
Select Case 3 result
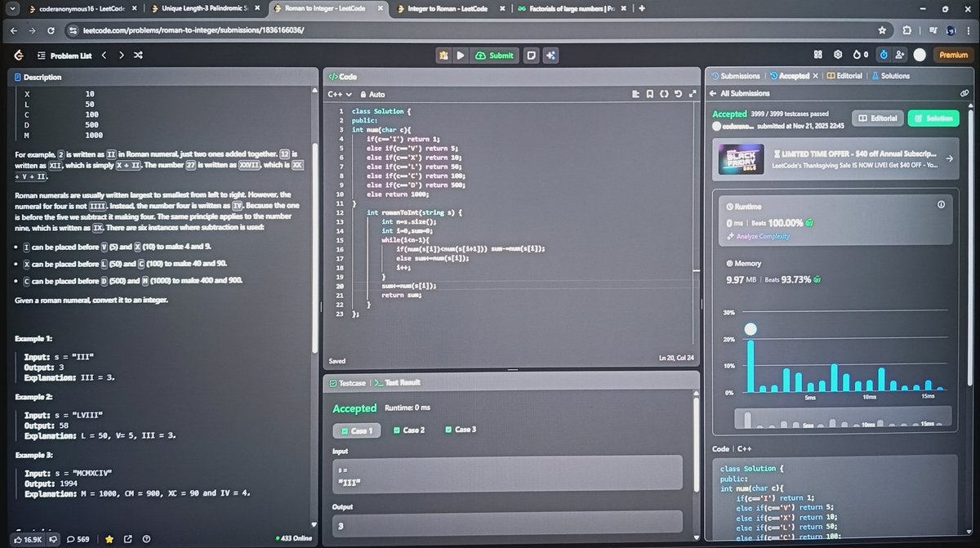[461, 430]
